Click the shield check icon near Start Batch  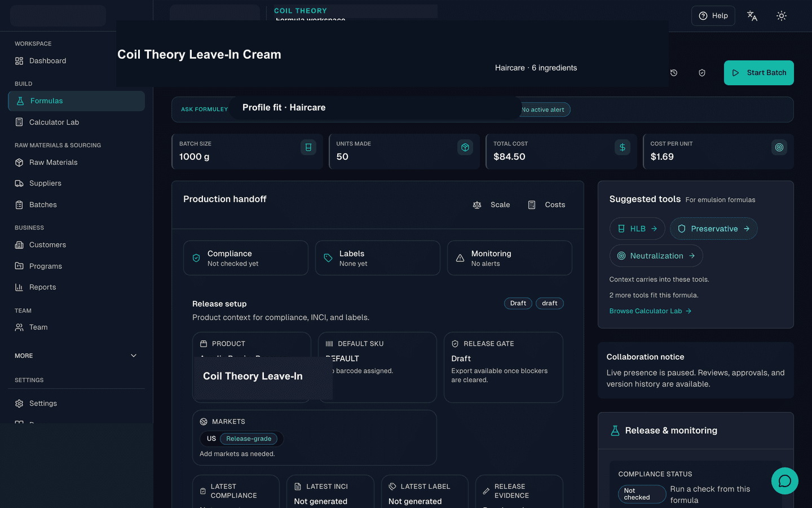click(x=702, y=73)
